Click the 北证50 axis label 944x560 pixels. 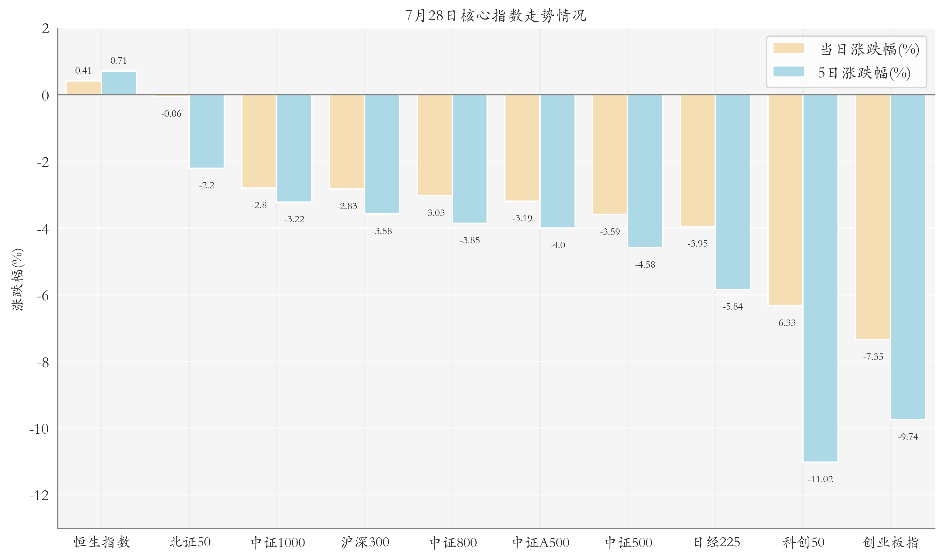coord(189,542)
